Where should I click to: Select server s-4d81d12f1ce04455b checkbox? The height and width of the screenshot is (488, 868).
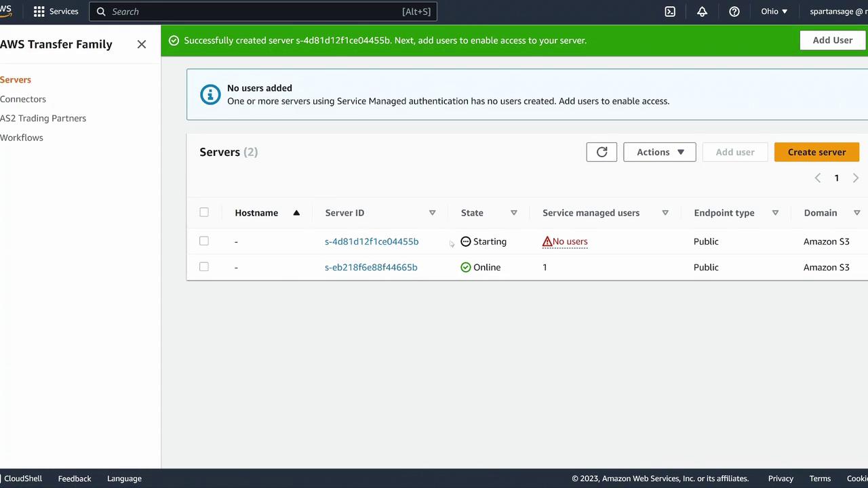click(204, 241)
